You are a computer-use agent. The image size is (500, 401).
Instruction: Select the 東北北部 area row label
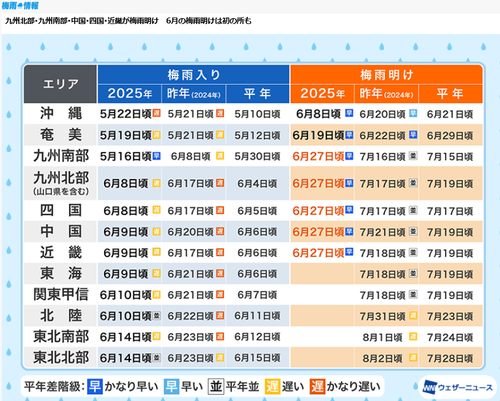click(60, 357)
